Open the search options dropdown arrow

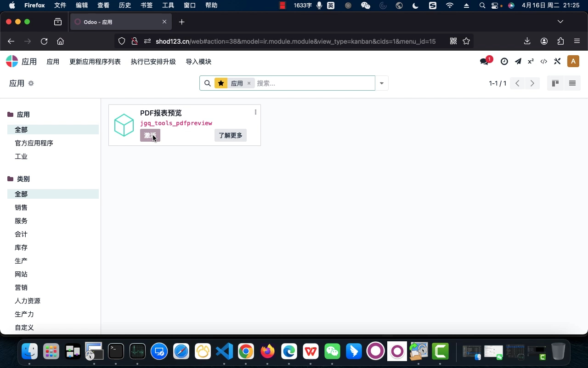point(382,83)
